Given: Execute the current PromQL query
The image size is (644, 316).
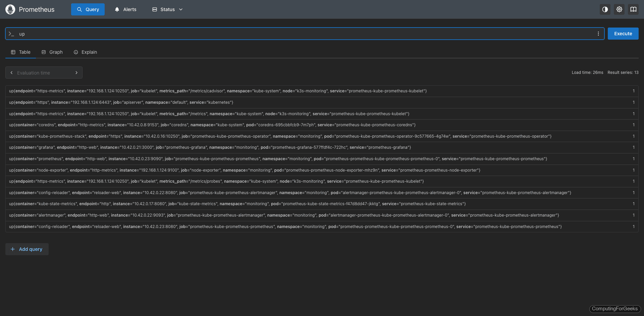Looking at the screenshot, I should [623, 34].
